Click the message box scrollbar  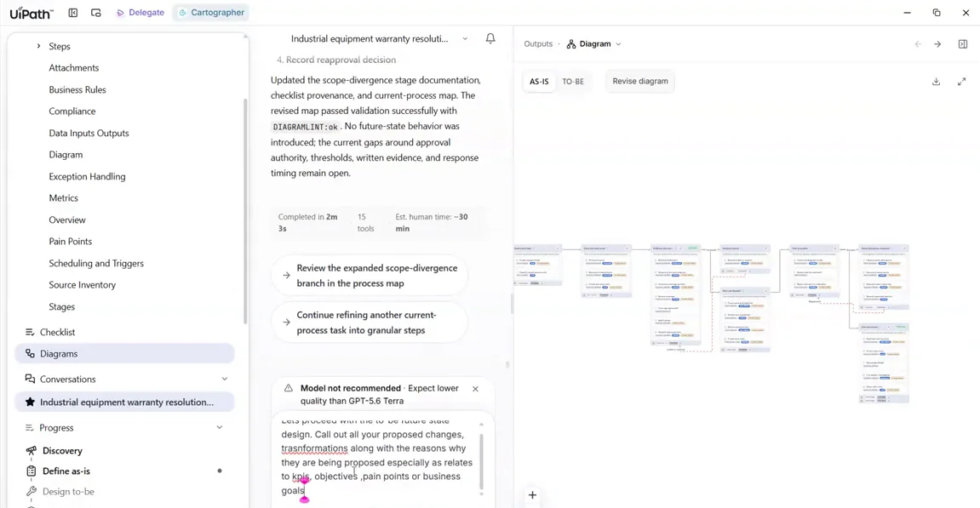[481, 461]
